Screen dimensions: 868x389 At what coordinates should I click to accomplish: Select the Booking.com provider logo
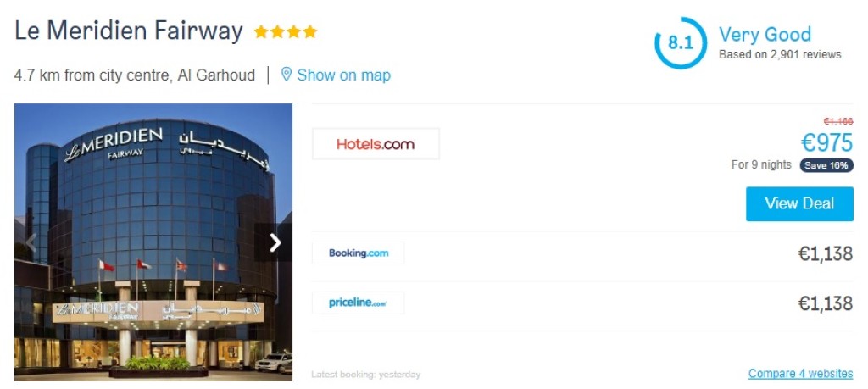pos(359,253)
